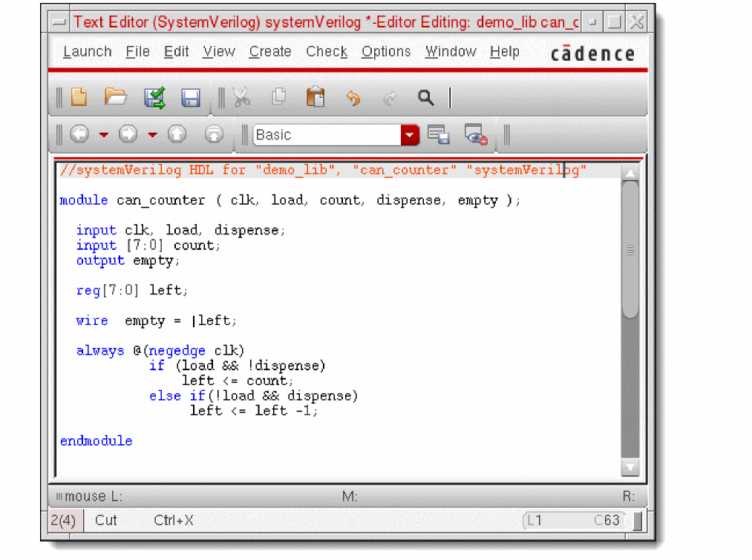This screenshot has width=752, height=560.
Task: Click the Back navigation arrow icon
Action: [x=79, y=134]
